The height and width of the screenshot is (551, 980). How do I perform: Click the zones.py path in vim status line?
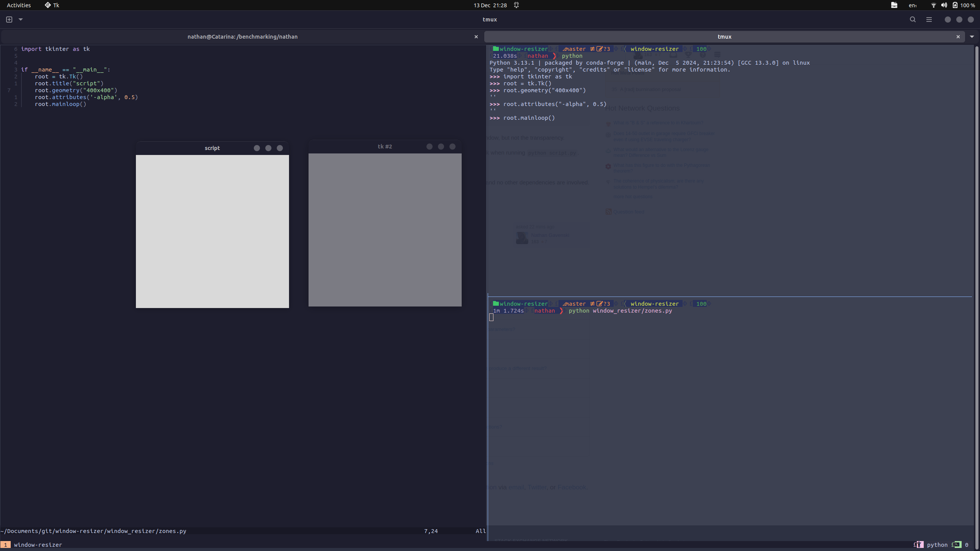[x=93, y=531]
